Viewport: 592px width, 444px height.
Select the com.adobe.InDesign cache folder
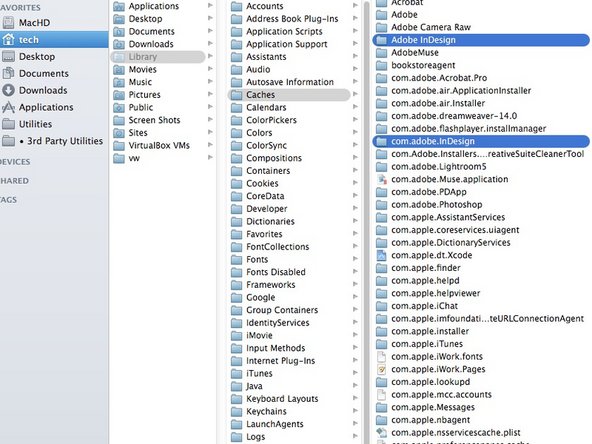coord(481,141)
